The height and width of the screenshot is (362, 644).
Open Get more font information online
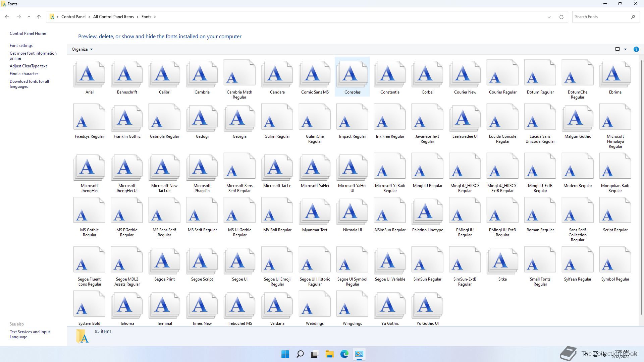[x=33, y=56]
